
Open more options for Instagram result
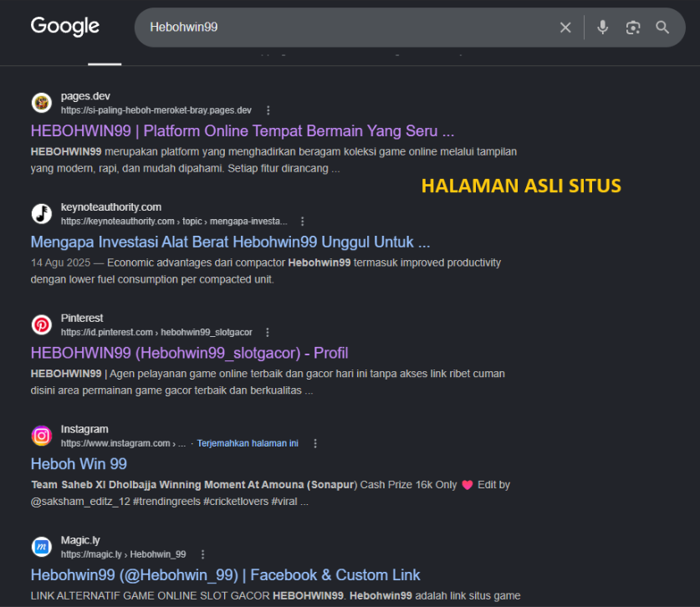point(315,443)
